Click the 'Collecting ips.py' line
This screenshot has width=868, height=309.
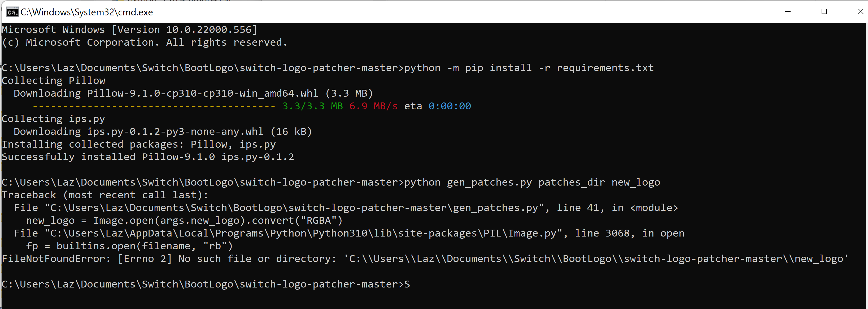pos(54,119)
